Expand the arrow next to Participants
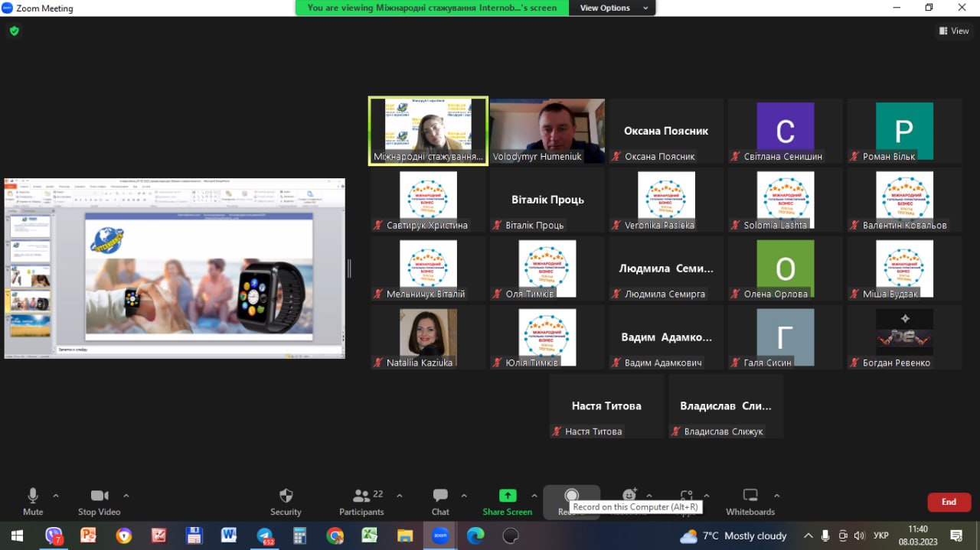Screen dimensions: 980x550 pyautogui.click(x=399, y=496)
